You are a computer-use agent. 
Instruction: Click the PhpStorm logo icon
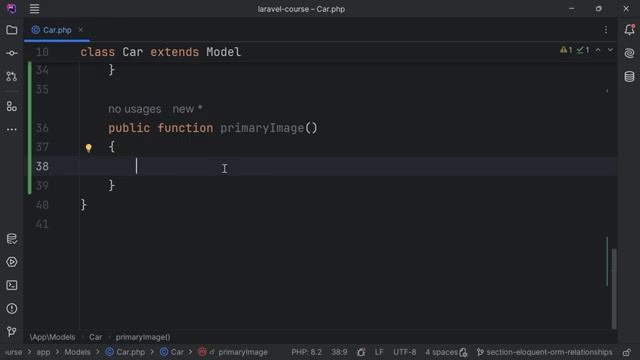pyautogui.click(x=11, y=8)
